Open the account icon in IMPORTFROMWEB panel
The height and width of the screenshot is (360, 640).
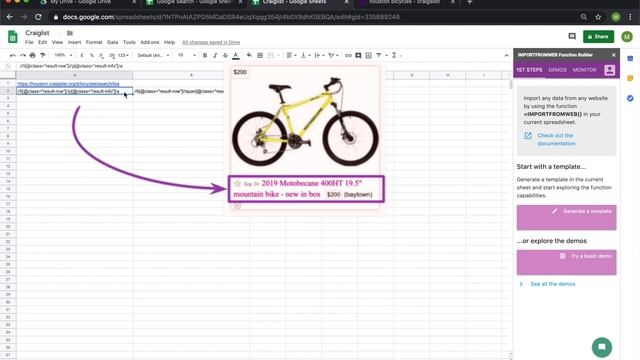coord(609,70)
